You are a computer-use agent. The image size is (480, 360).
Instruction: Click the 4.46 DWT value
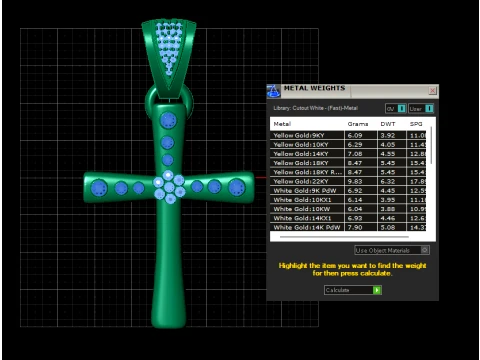point(388,218)
